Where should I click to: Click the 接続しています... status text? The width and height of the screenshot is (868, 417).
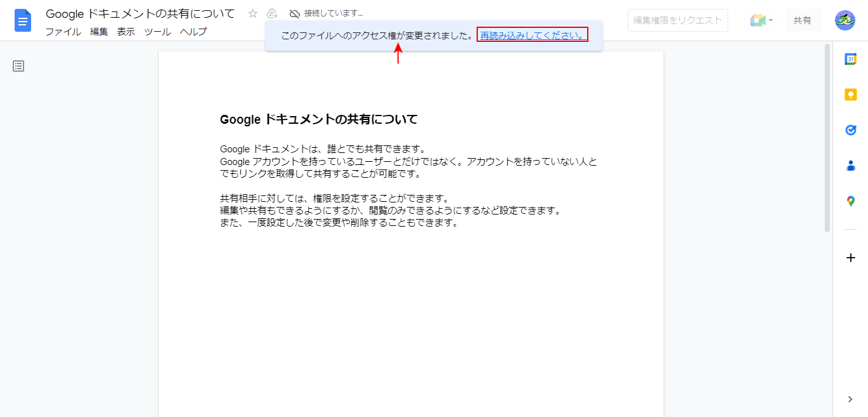point(334,13)
